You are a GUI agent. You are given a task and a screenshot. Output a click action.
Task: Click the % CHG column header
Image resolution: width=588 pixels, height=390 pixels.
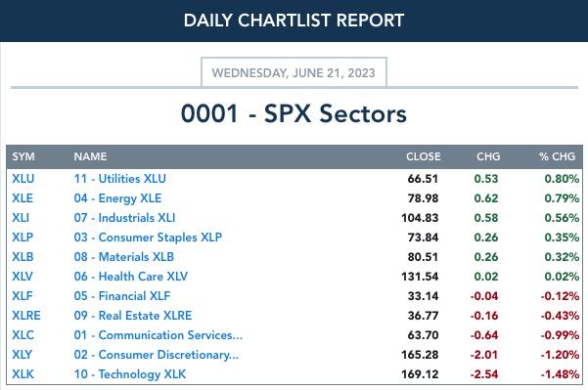[x=557, y=156]
